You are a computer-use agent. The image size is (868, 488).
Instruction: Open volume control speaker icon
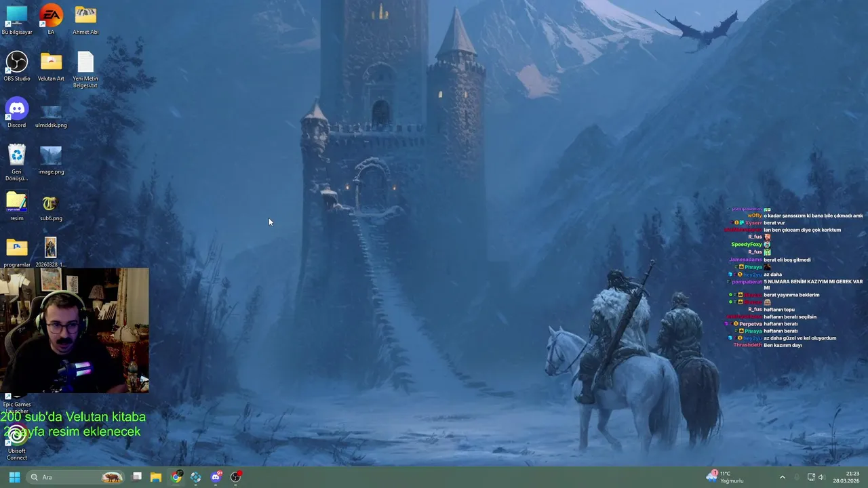coord(822,477)
